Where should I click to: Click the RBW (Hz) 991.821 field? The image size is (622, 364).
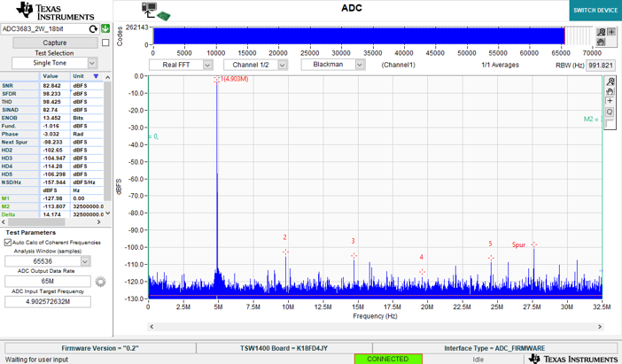[601, 65]
